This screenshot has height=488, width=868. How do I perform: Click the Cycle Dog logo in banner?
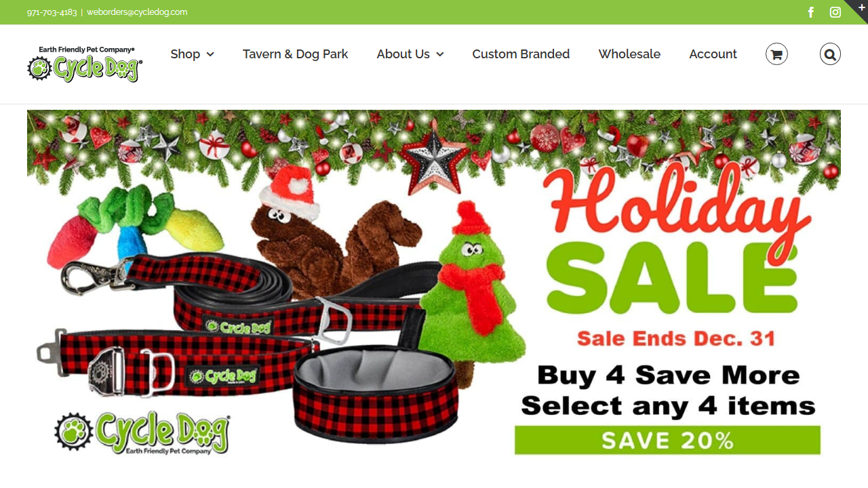tap(142, 432)
